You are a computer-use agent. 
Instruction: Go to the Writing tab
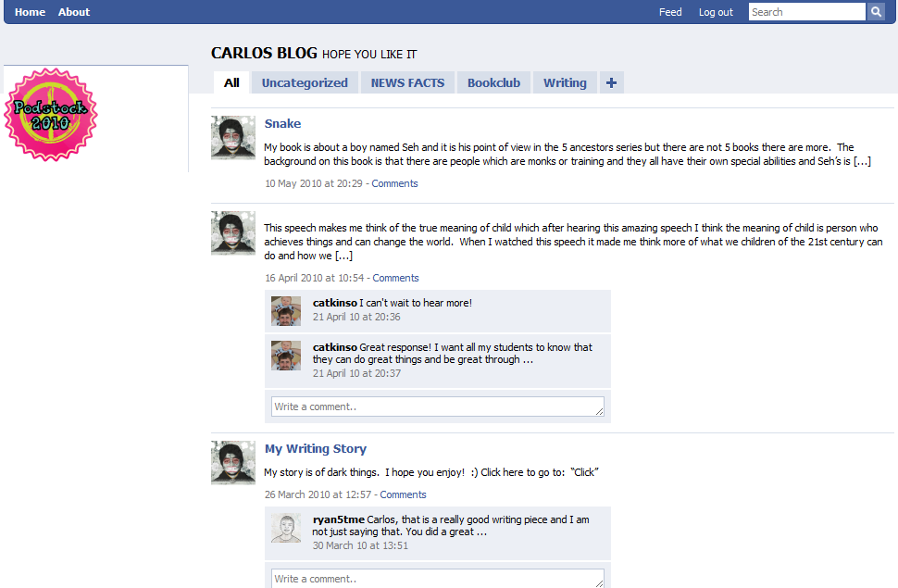(565, 82)
